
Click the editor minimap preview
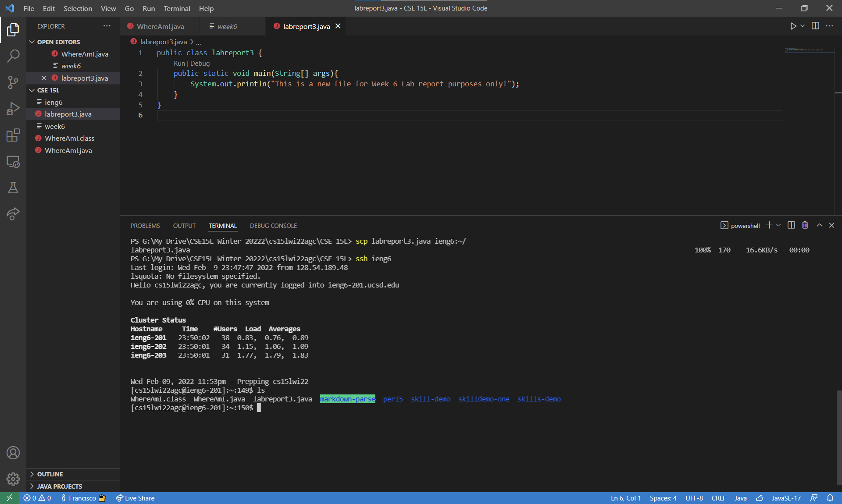809,50
